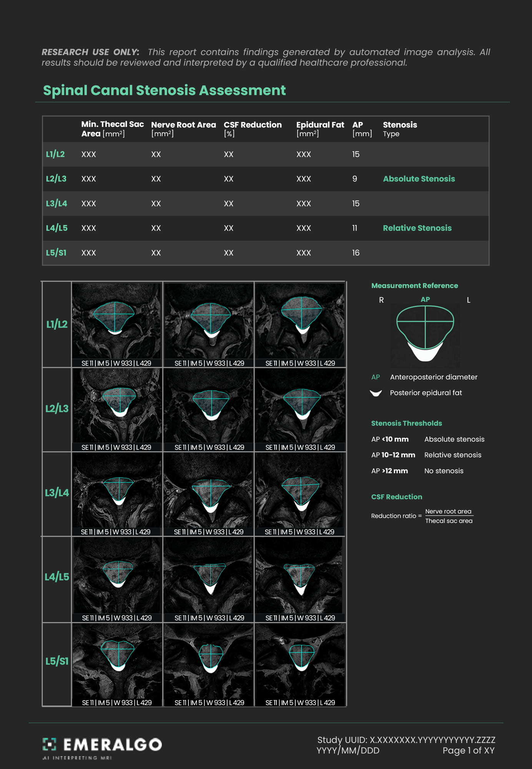Click the Emeralgo logo icon

49,744
